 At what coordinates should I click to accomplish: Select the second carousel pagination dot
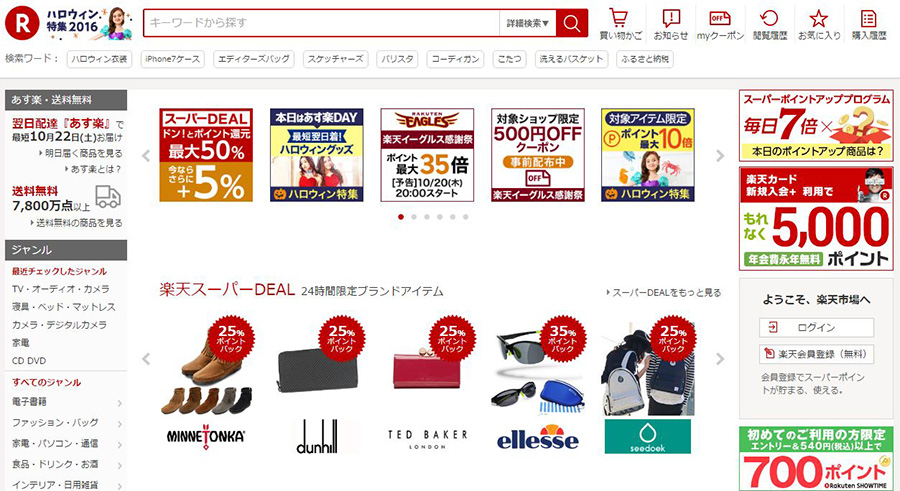coord(414,217)
